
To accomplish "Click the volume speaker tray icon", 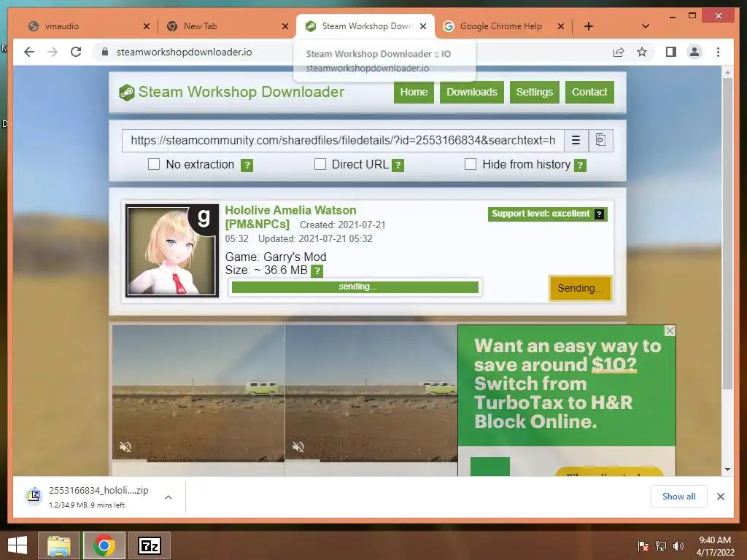I will point(678,546).
